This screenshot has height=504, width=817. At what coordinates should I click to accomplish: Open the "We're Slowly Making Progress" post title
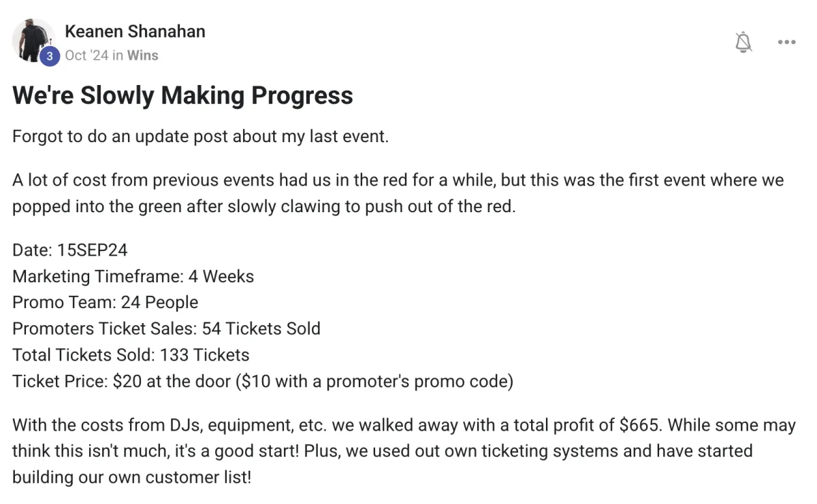click(182, 96)
